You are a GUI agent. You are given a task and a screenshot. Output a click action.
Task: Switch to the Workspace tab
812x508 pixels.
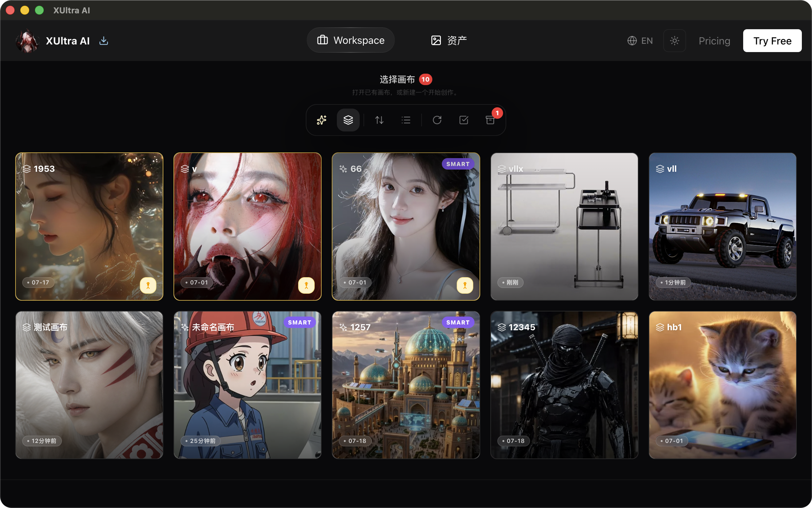click(x=350, y=40)
